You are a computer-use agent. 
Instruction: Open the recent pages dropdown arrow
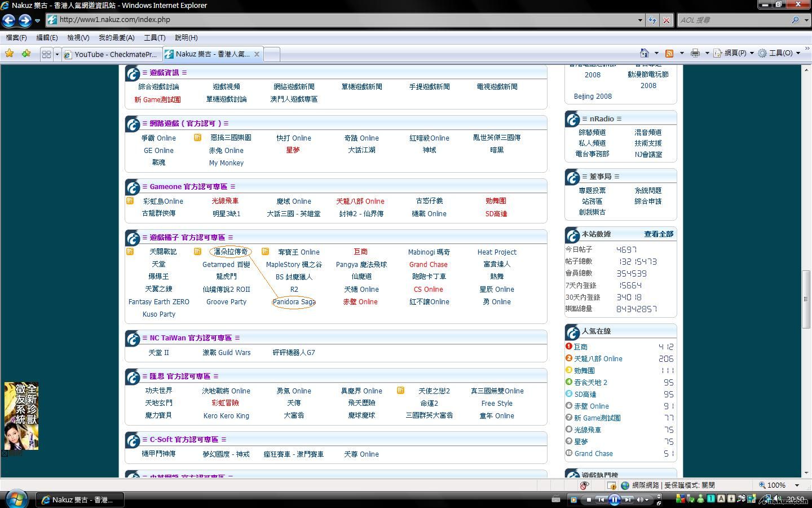coord(37,21)
